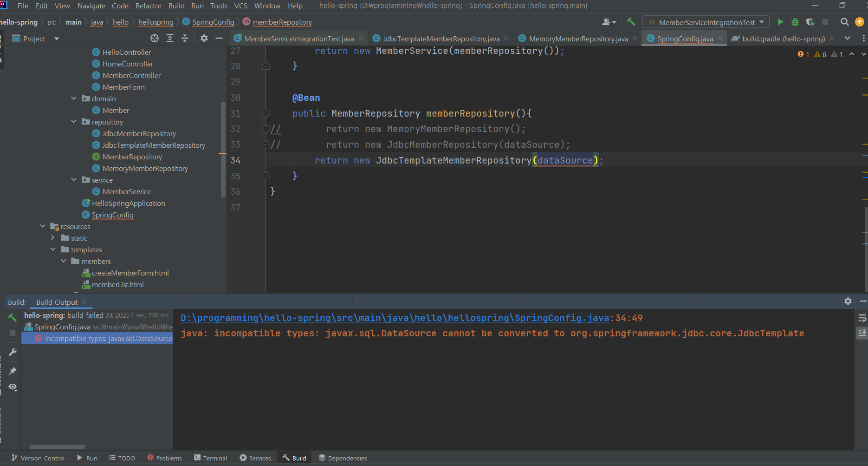The height and width of the screenshot is (466, 868).
Task: Pin the Build Output tab
Action: tap(13, 371)
